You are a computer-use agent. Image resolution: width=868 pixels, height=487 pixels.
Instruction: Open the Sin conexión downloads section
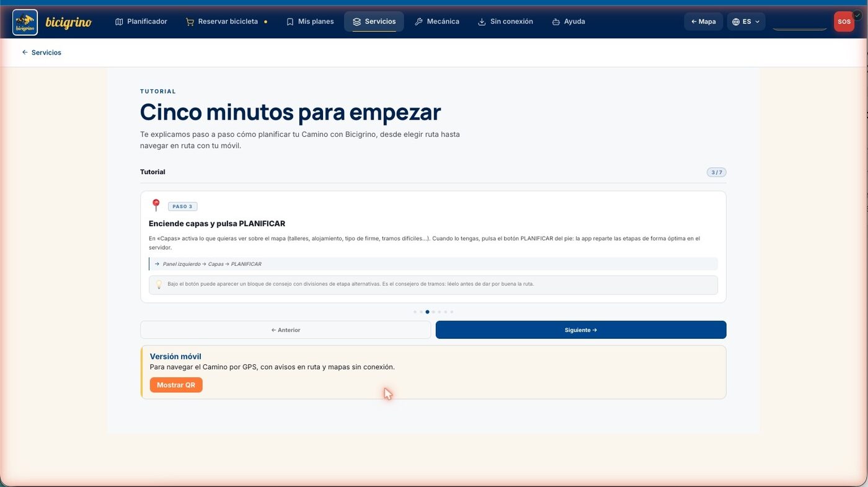(505, 22)
